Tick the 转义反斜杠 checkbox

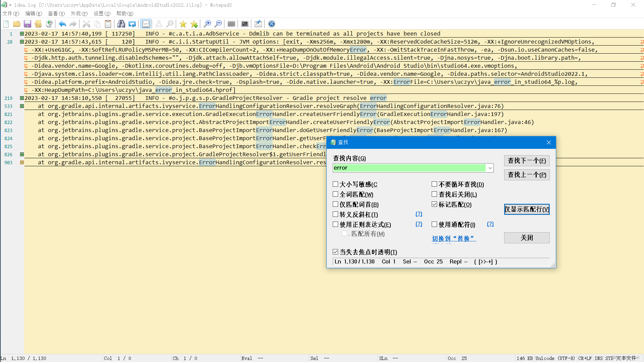click(335, 214)
